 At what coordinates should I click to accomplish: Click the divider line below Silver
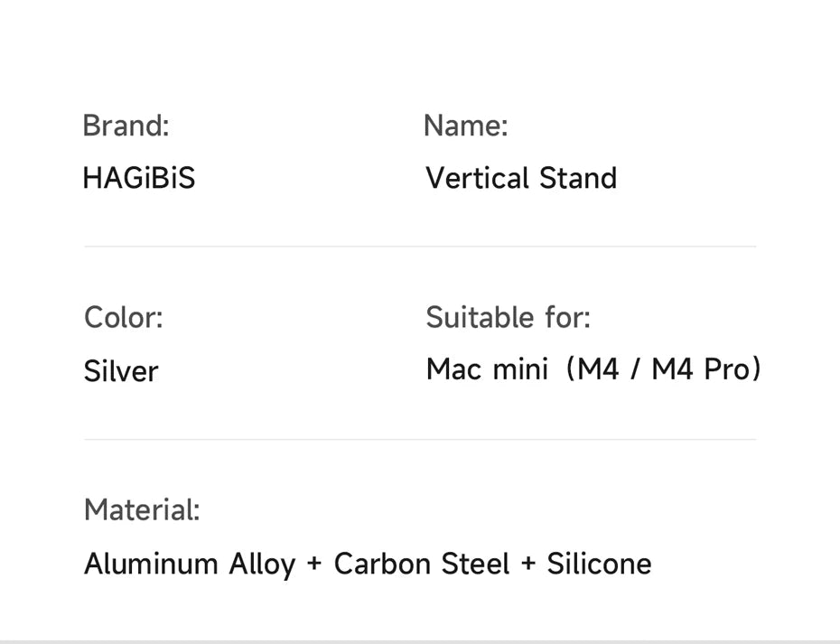[420, 440]
